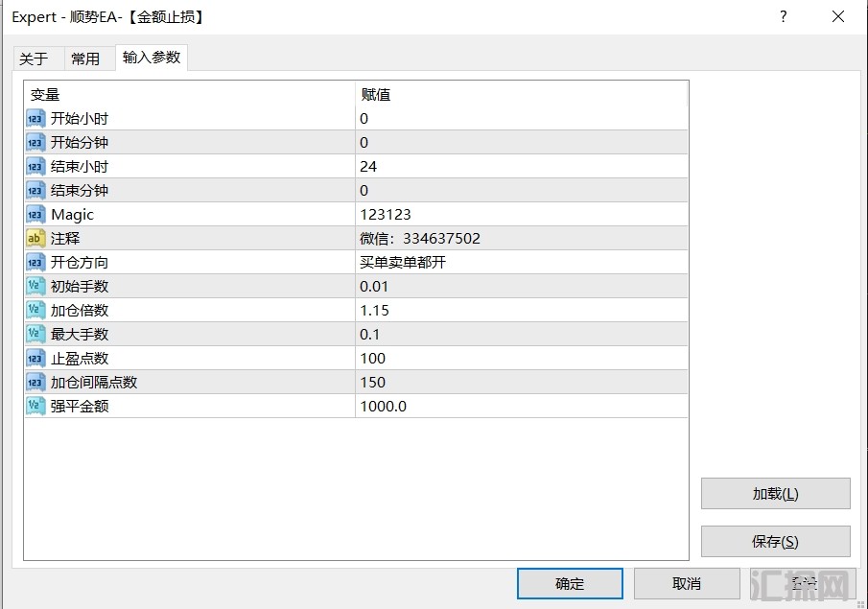
Task: Click the integer icon beside 开始小时
Action: coord(35,119)
